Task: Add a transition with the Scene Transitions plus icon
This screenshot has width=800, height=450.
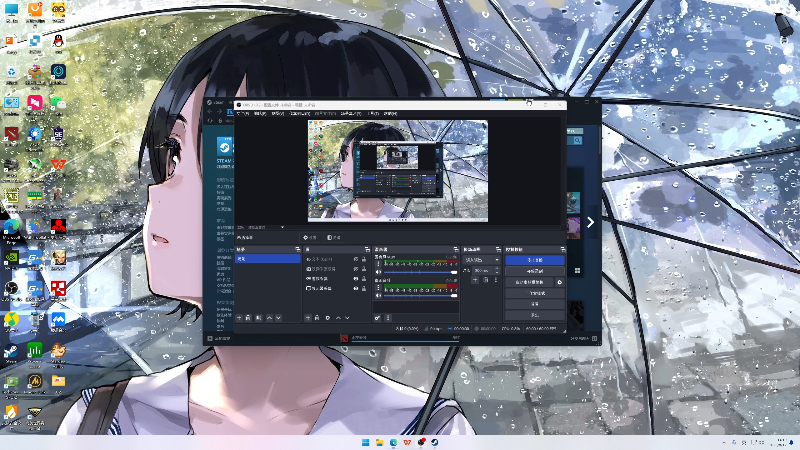Action: [474, 280]
